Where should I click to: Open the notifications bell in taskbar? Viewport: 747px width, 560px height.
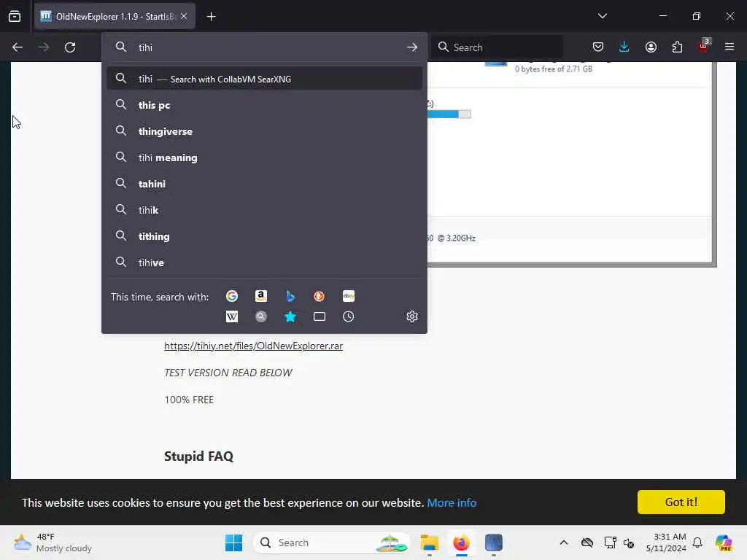[697, 542]
